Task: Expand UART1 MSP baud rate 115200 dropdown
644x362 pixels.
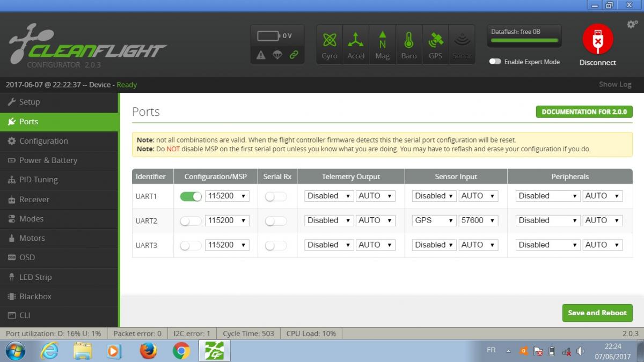Action: [227, 196]
